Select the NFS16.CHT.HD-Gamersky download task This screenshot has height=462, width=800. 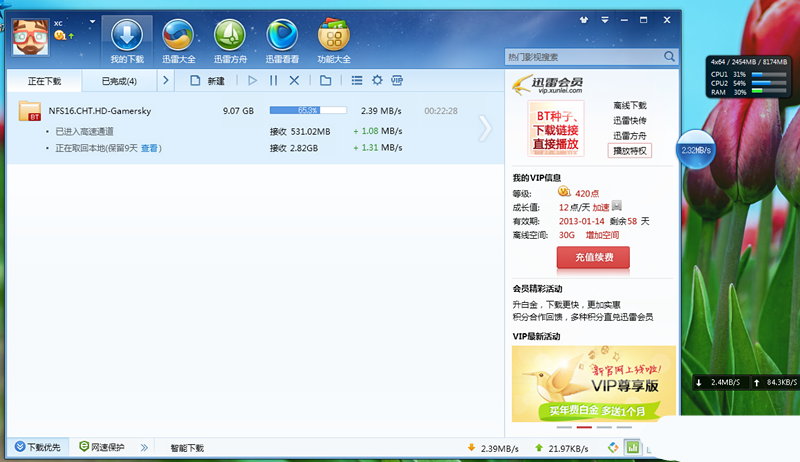[x=255, y=129]
